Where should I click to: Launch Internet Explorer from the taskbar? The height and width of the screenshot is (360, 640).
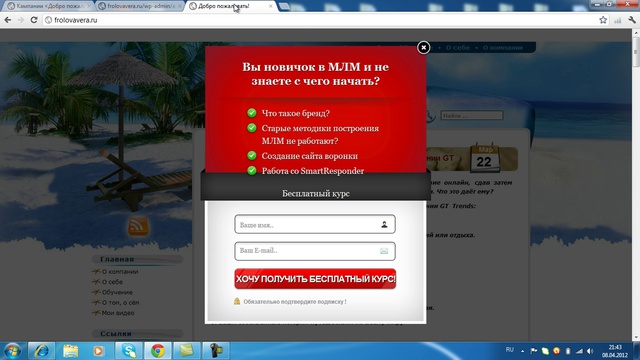[x=42, y=351]
